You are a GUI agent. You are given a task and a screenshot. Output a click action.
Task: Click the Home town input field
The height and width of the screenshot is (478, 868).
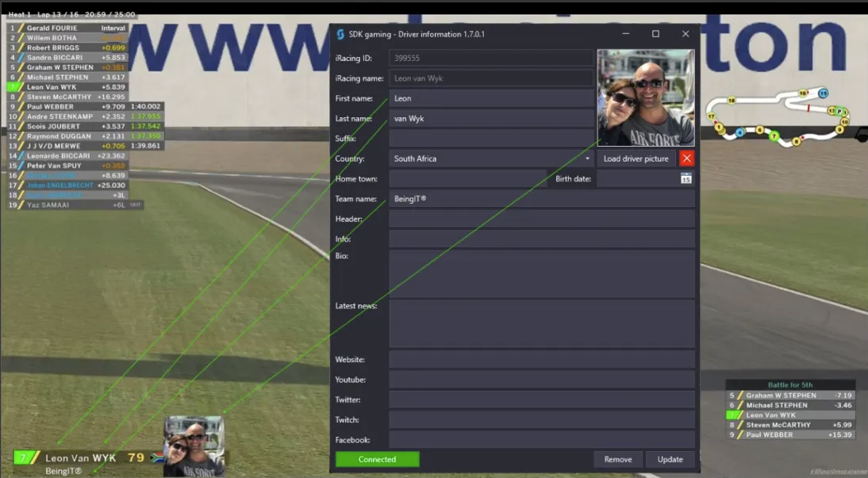[x=468, y=178]
